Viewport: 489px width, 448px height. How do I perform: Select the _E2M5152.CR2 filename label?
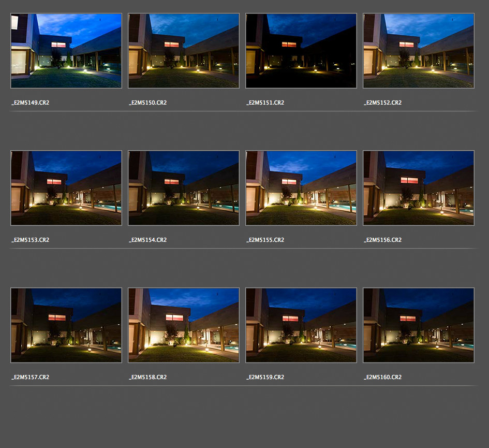click(382, 103)
